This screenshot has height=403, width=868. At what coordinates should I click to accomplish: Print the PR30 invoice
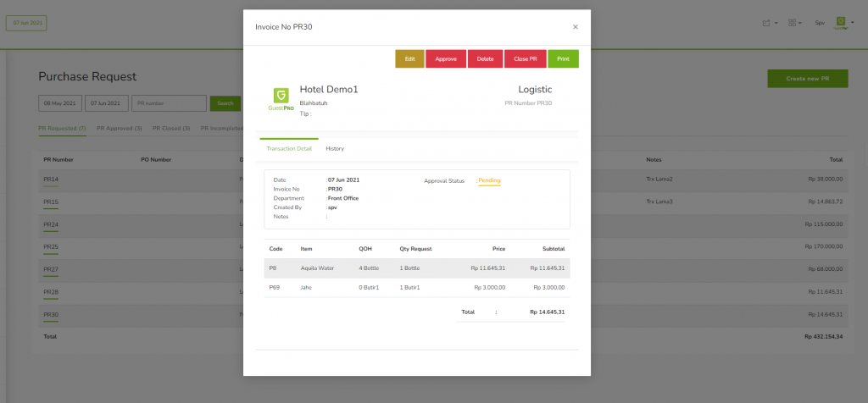coord(563,58)
